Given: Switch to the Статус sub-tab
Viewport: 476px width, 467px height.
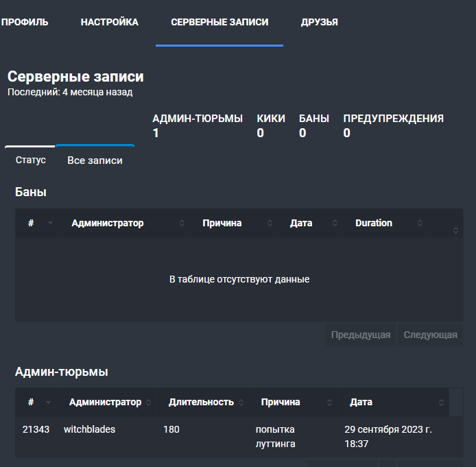Looking at the screenshot, I should click(x=31, y=160).
